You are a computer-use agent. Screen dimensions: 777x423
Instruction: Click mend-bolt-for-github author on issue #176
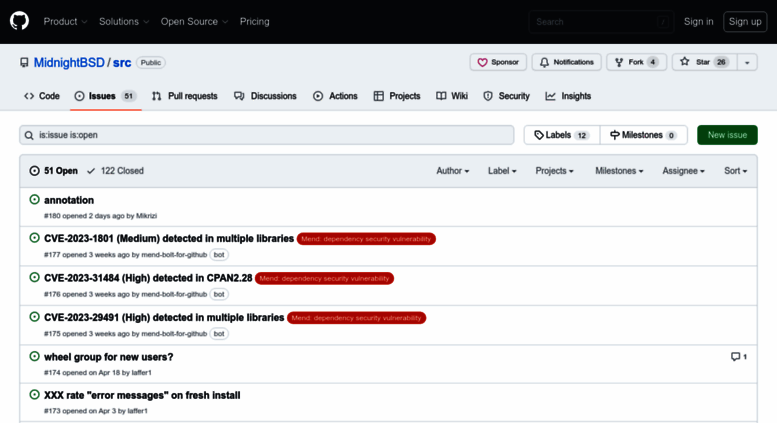coord(174,294)
